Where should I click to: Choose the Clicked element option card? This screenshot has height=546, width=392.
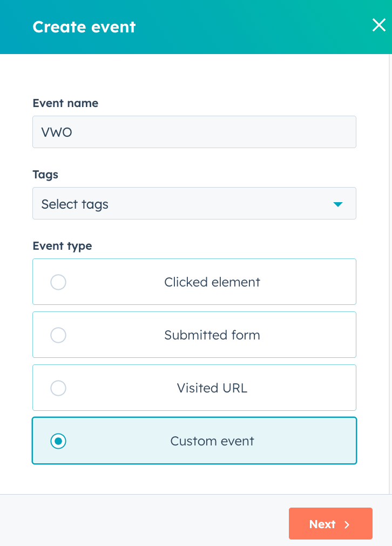point(194,282)
